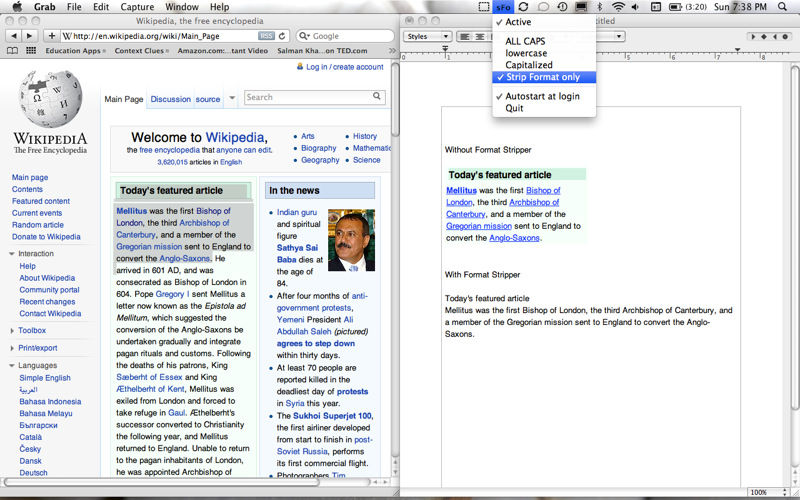Choose Quit in Format Stripper menu
Screen dimensions: 800x500
tap(544, 108)
